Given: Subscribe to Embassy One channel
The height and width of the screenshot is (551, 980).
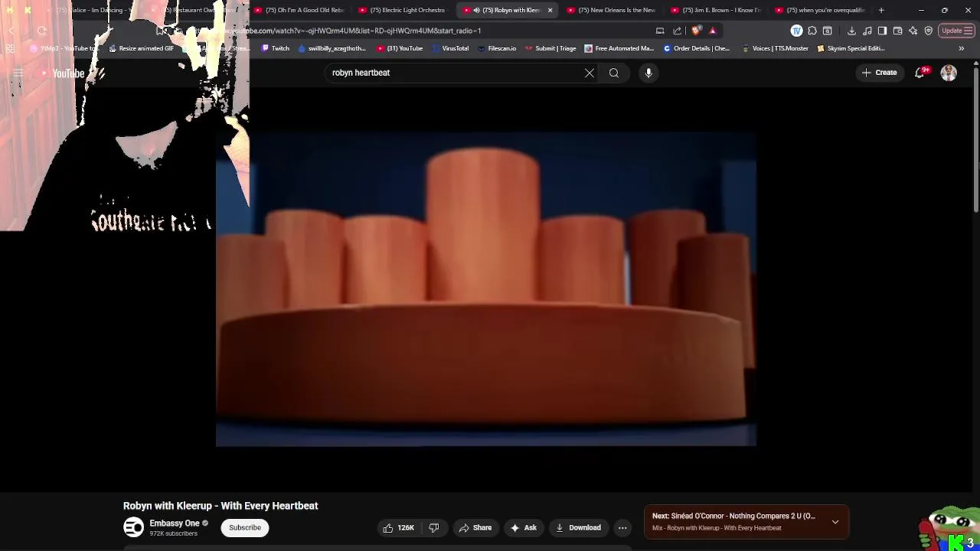Looking at the screenshot, I should pyautogui.click(x=245, y=527).
